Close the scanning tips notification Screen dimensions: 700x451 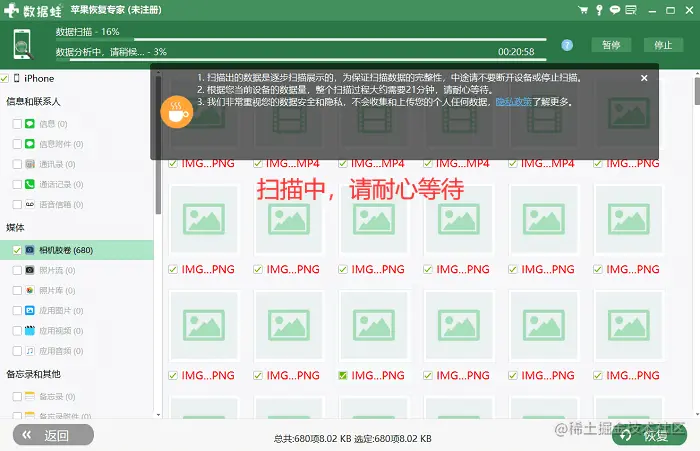[x=644, y=78]
